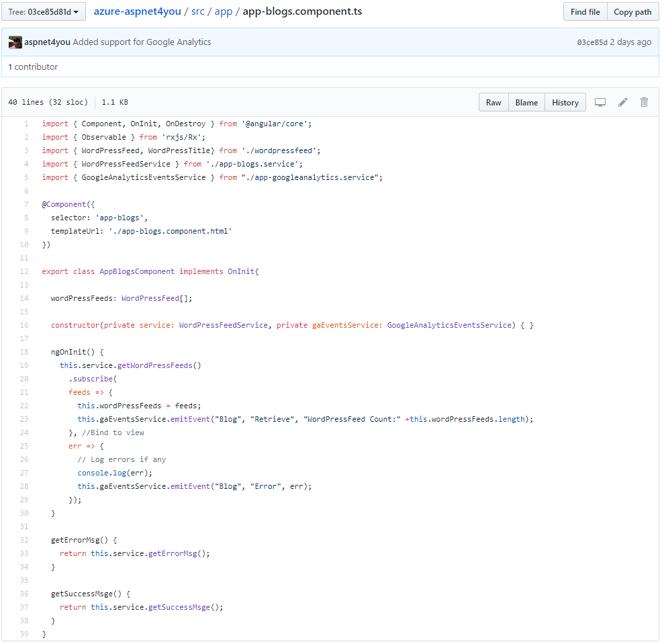
Task: Open commit hash 03ce85d
Action: [x=592, y=42]
